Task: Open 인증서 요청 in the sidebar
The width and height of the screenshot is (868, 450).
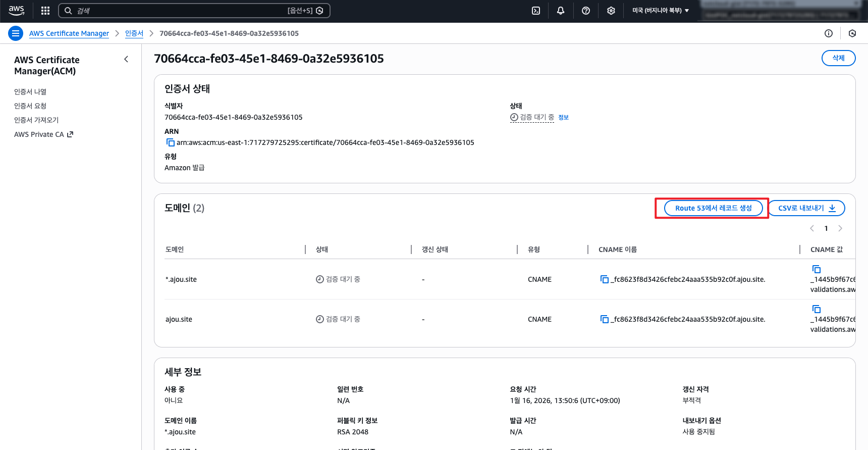Action: 30,106
